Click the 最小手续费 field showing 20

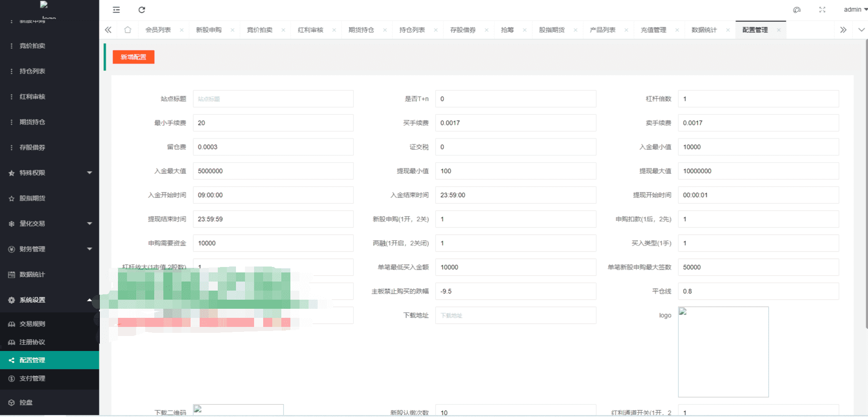coord(273,123)
